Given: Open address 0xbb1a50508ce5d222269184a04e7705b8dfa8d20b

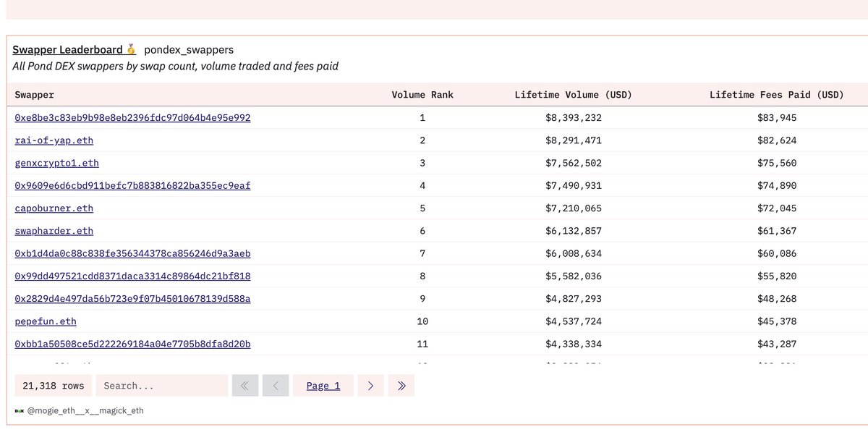Looking at the screenshot, I should [x=132, y=344].
